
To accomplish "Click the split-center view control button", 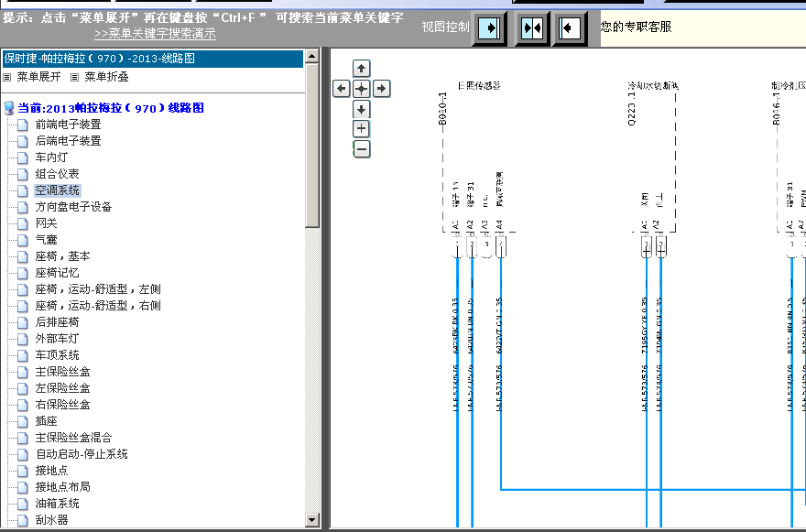I will (x=531, y=27).
